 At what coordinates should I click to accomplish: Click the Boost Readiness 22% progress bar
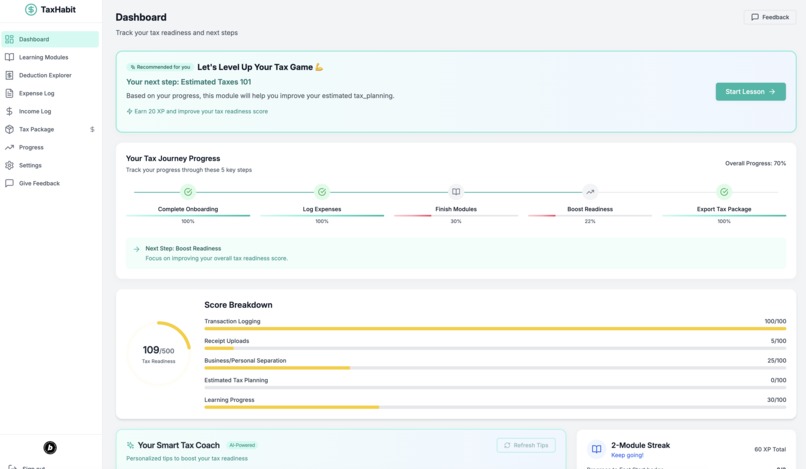coord(590,215)
